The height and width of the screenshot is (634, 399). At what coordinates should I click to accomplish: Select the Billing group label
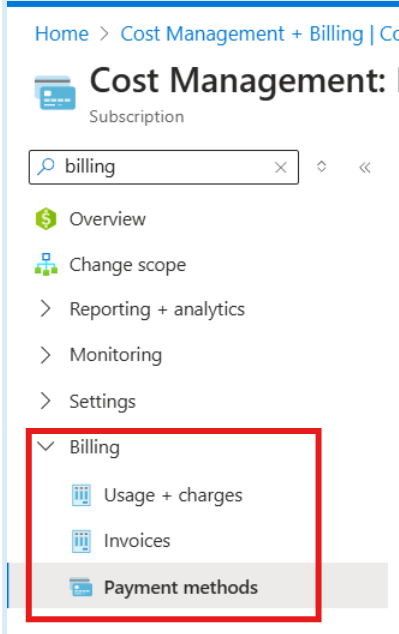pos(95,447)
